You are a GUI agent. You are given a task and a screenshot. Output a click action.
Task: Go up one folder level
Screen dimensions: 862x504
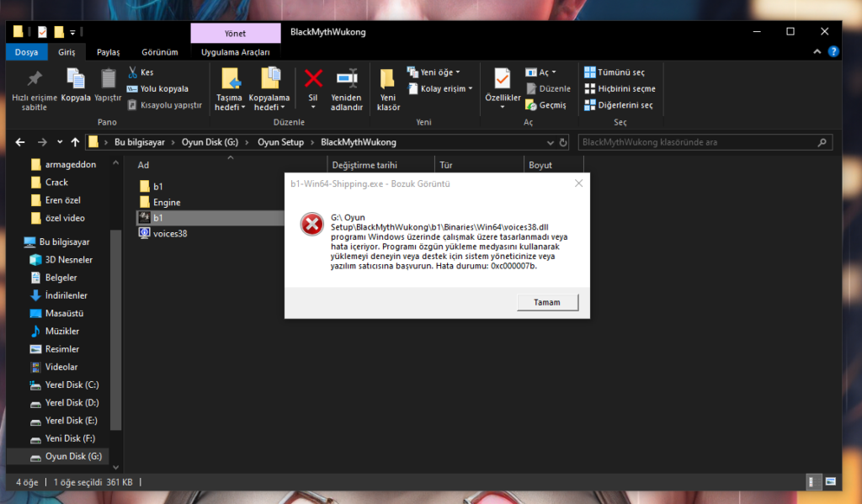tap(75, 142)
